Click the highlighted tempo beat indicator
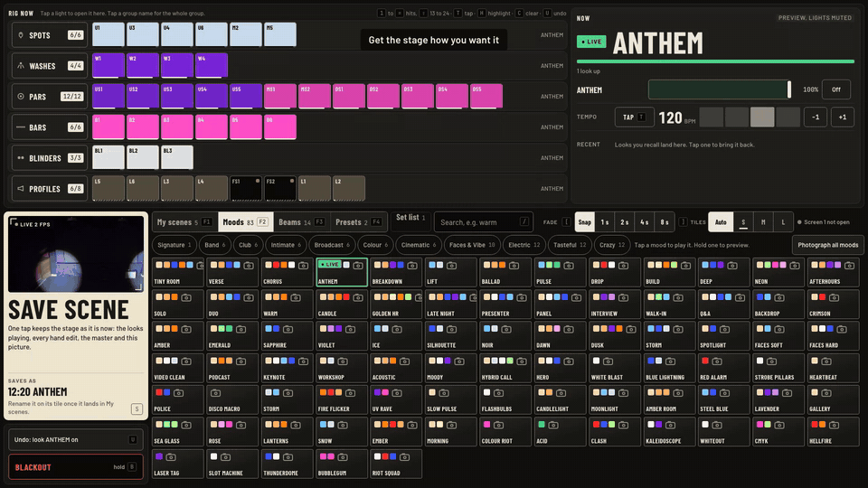The height and width of the screenshot is (488, 868). point(761,117)
